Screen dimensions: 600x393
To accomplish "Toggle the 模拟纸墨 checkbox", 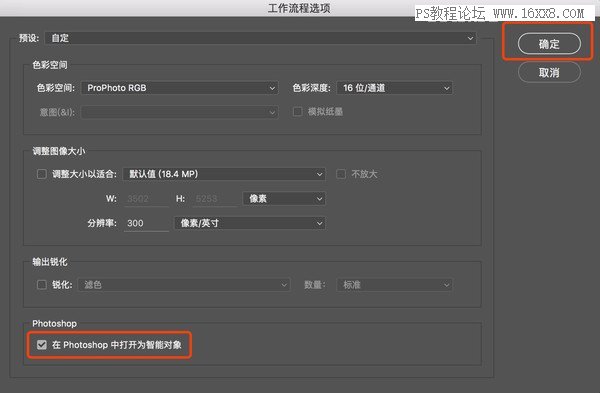I will (297, 112).
